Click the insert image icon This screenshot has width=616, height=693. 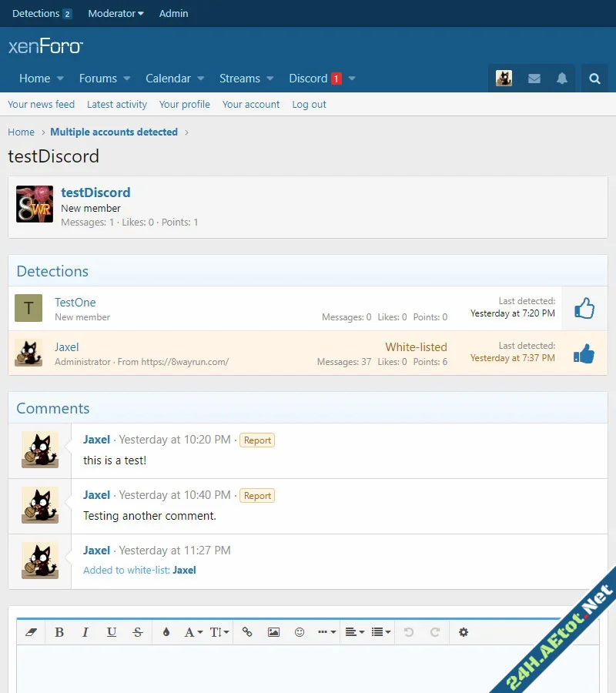pos(273,632)
